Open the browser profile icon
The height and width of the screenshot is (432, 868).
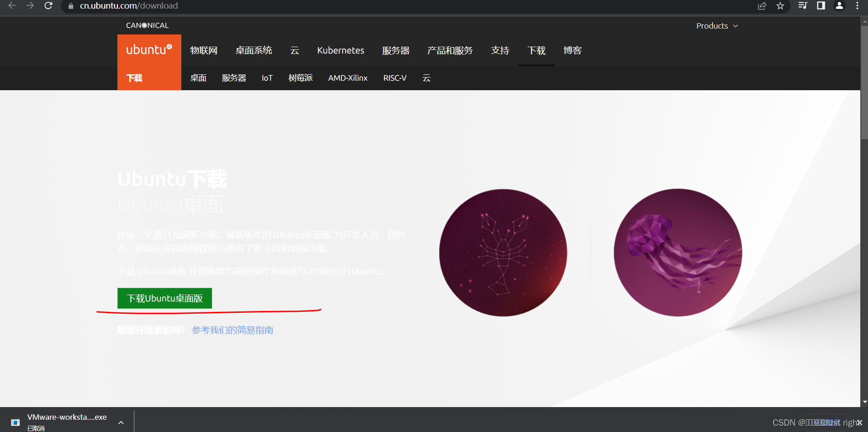[839, 6]
